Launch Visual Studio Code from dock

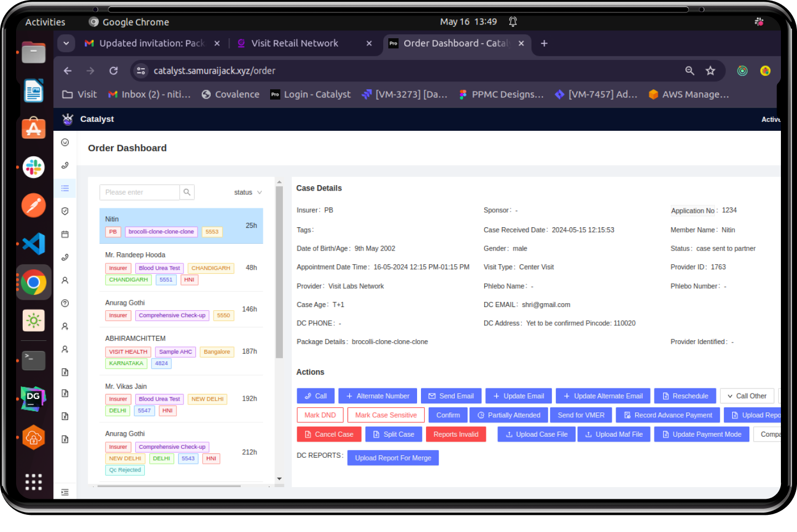(x=33, y=244)
